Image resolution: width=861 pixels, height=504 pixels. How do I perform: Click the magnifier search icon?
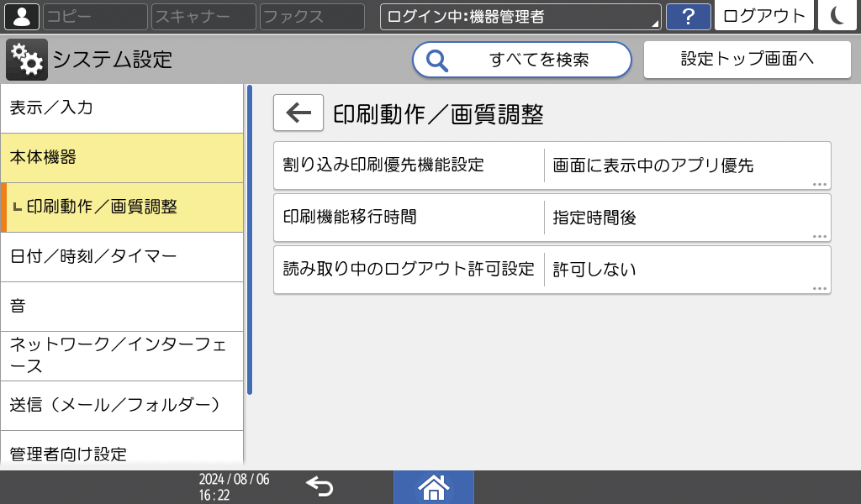pyautogui.click(x=437, y=60)
